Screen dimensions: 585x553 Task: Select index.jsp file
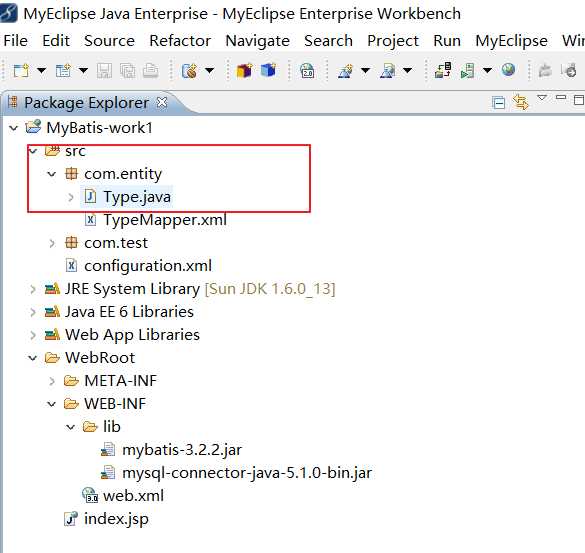tap(116, 519)
